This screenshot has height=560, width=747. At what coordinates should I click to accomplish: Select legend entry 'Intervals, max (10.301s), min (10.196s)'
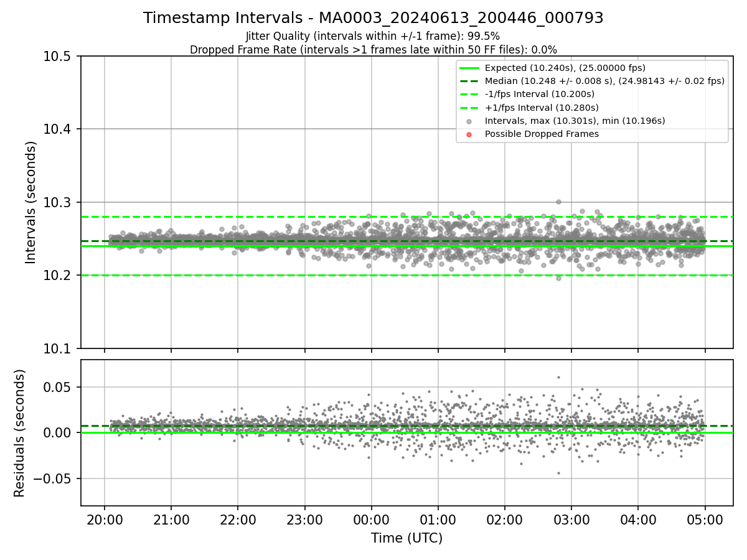575,121
